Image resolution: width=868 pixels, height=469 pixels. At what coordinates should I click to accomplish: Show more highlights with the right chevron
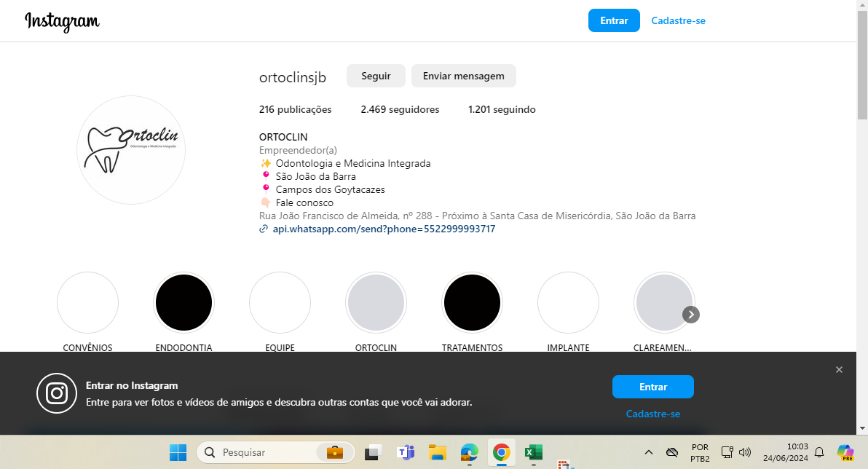pos(691,315)
